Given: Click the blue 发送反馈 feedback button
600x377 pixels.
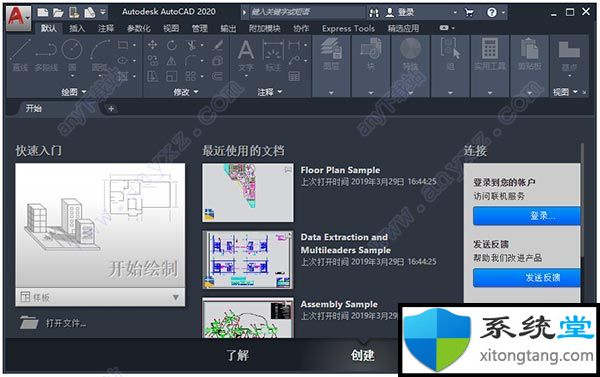Looking at the screenshot, I should [x=527, y=277].
